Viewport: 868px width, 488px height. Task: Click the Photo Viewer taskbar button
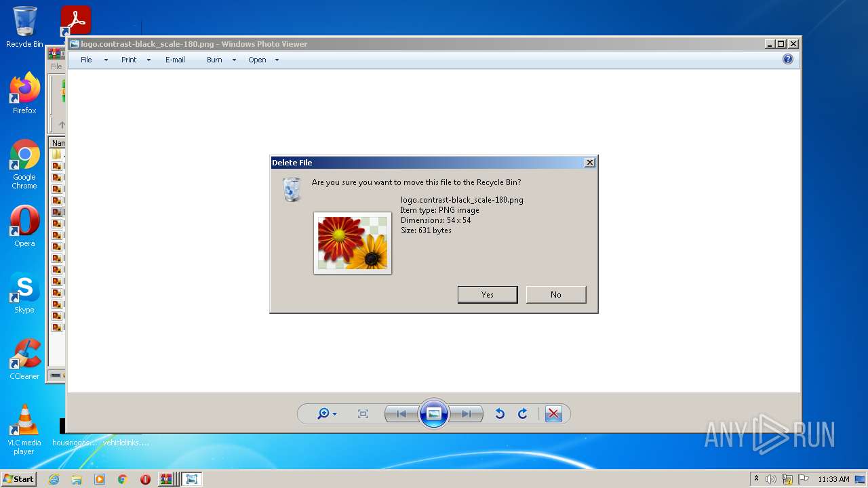(192, 479)
